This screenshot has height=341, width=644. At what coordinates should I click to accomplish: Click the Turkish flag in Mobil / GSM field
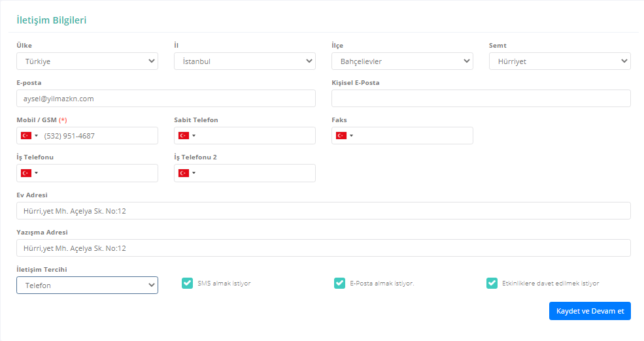[26, 136]
